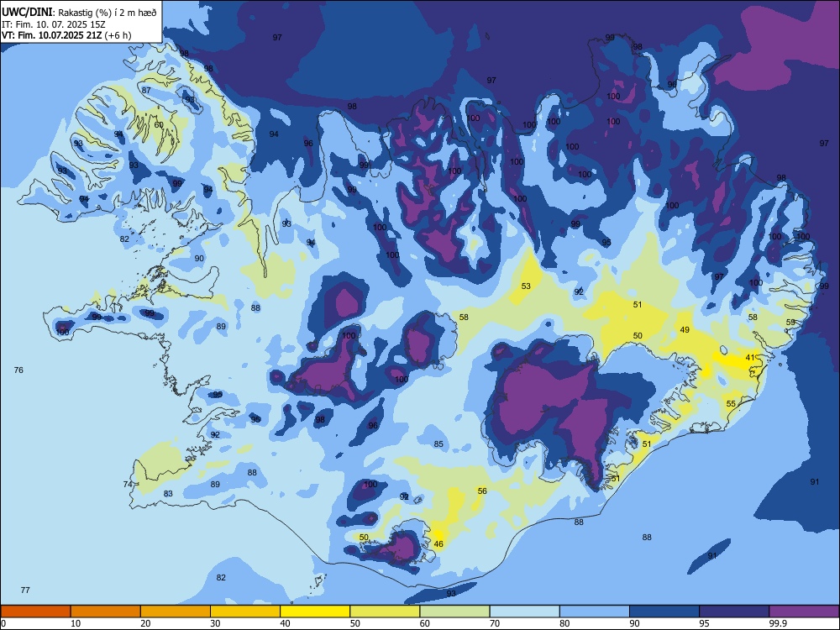The height and width of the screenshot is (630, 840).
Task: Pick the medium blue 80–90 legend swatch
Action: [x=595, y=612]
